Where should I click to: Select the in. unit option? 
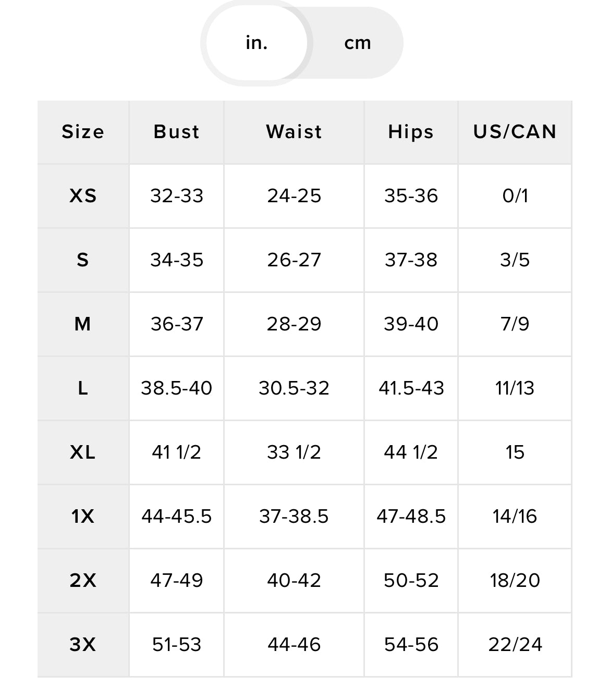[x=257, y=43]
